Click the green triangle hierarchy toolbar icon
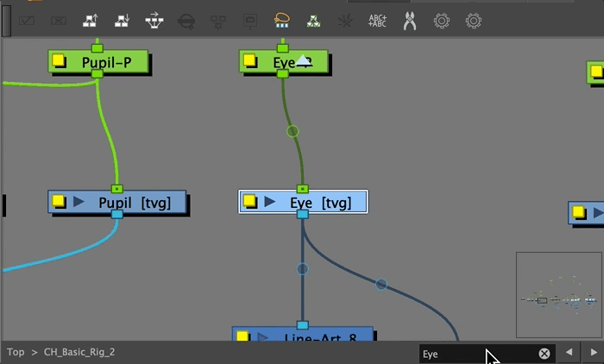 point(313,21)
